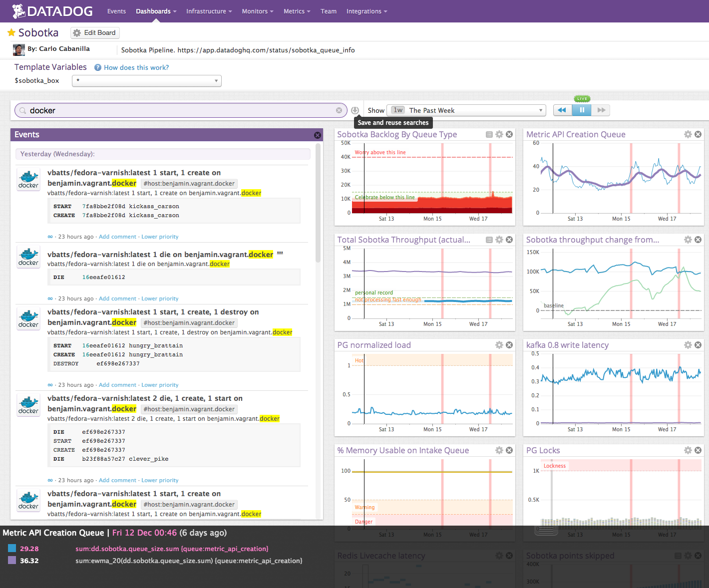
Task: Remove the PG normalized load widget
Action: tap(509, 345)
